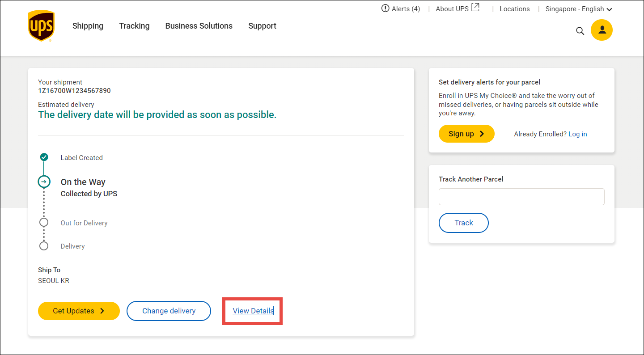Expand the Singapore - English language dropdown

579,9
